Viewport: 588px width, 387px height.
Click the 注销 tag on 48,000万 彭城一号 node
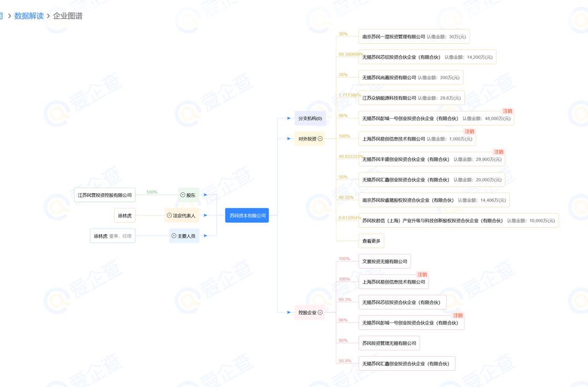(507, 111)
